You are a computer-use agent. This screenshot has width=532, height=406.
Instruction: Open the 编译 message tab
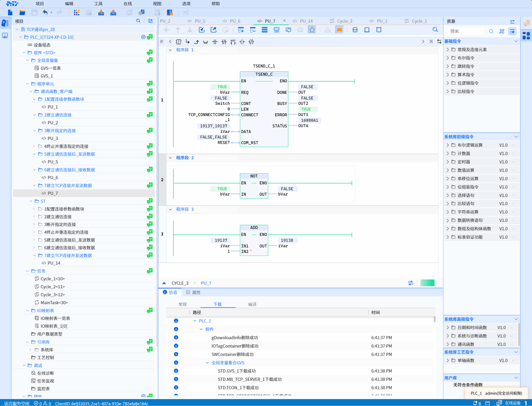tap(252, 304)
